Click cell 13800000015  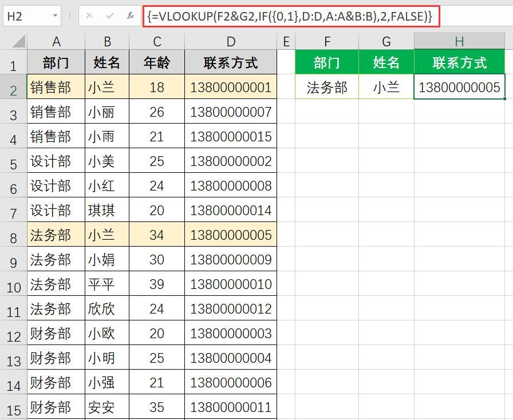pyautogui.click(x=231, y=136)
